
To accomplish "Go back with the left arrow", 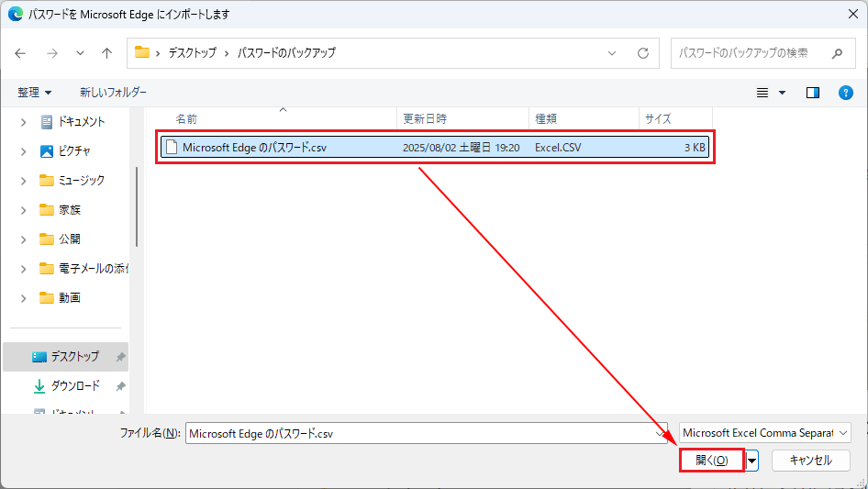I will point(20,53).
